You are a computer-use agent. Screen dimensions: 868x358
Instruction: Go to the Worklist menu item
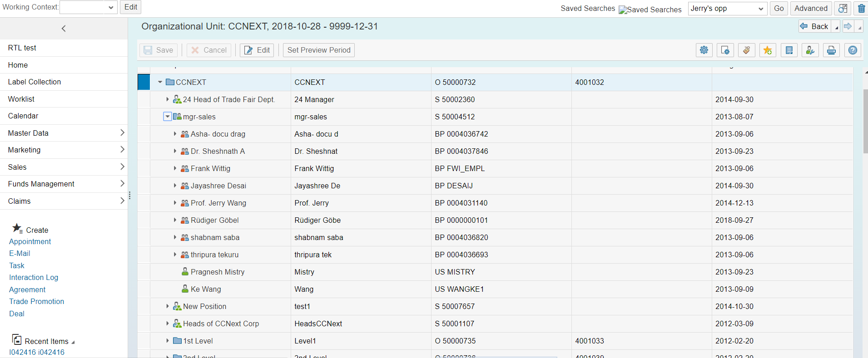(x=64, y=99)
